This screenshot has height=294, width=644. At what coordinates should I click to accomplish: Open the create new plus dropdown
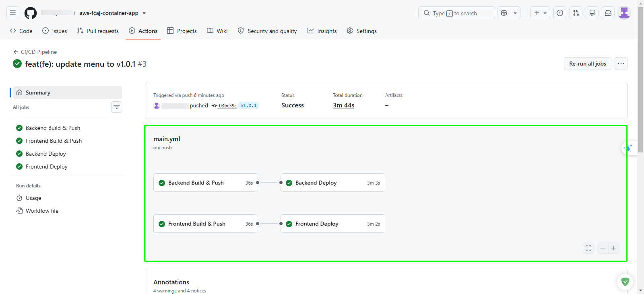540,13
